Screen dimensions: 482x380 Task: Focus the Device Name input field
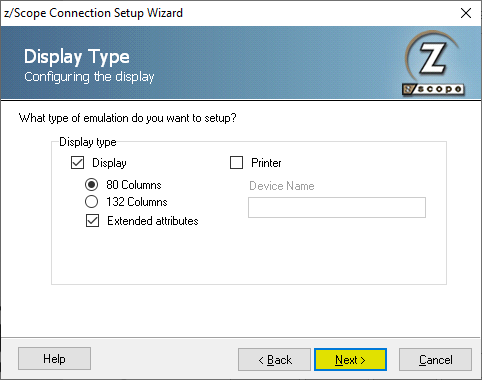click(337, 207)
